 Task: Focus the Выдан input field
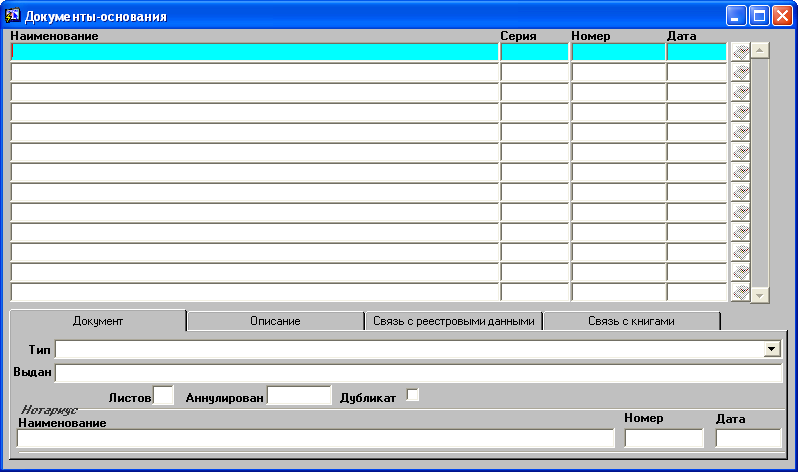[x=418, y=373]
